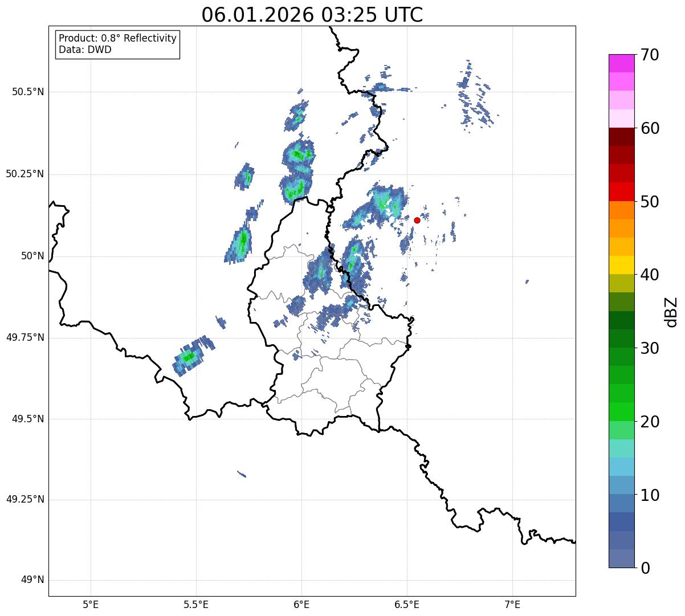Click the 30 label on colorbar
685x616 pixels.
point(650,348)
